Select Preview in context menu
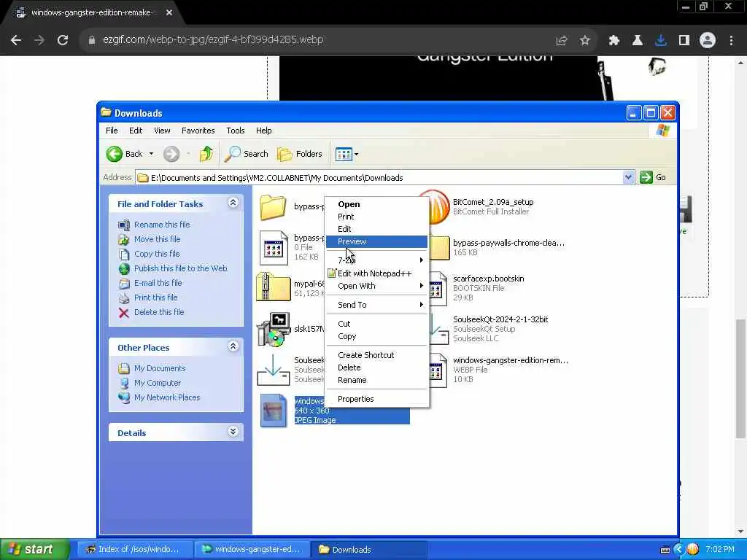The height and width of the screenshot is (560, 747). click(x=376, y=241)
